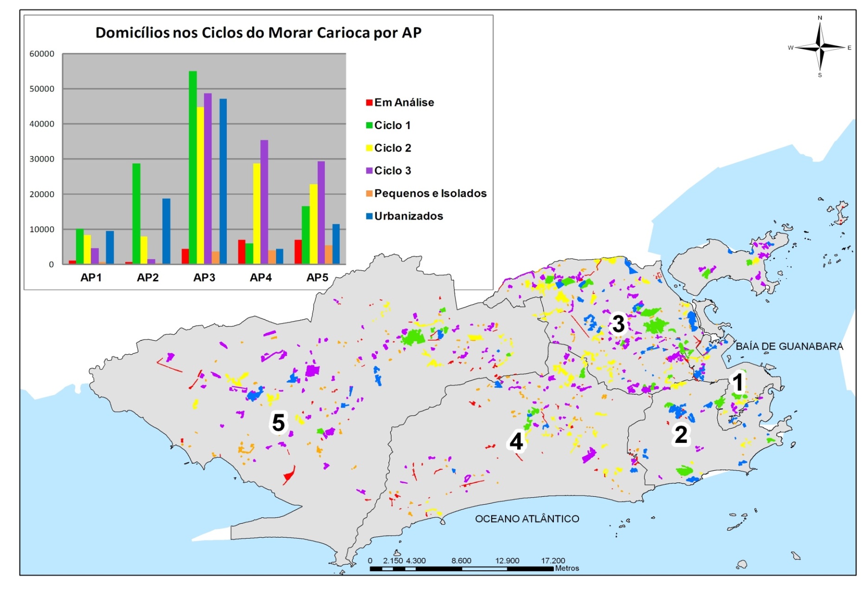Click the green 'Ciclo 1' legend swatch

tap(369, 125)
